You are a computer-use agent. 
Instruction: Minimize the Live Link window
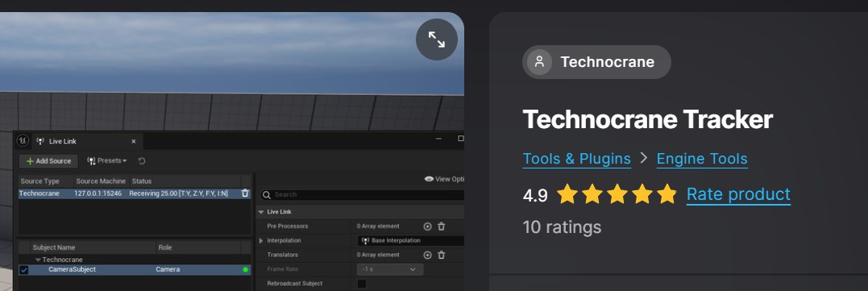click(439, 139)
